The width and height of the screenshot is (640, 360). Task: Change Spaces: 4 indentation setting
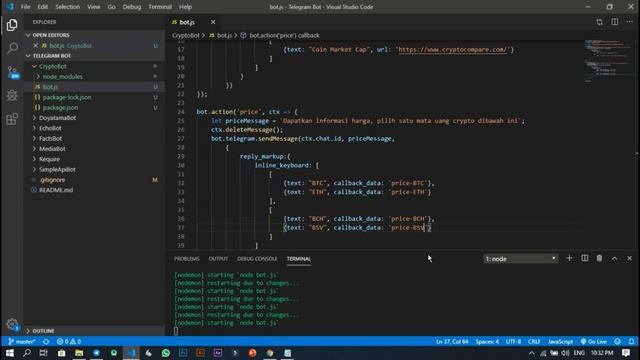[487, 341]
